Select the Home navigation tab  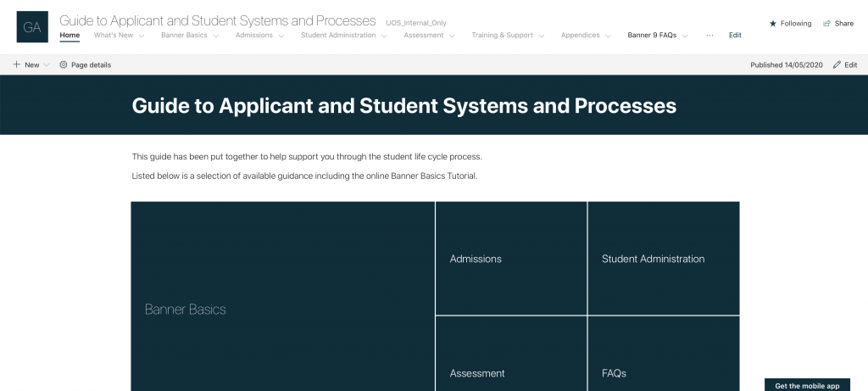pos(70,36)
